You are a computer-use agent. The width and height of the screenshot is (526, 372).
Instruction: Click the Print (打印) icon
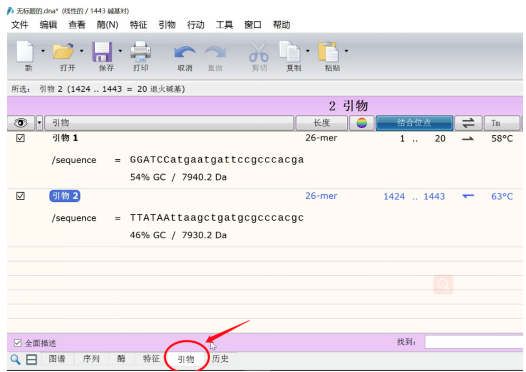pos(141,51)
